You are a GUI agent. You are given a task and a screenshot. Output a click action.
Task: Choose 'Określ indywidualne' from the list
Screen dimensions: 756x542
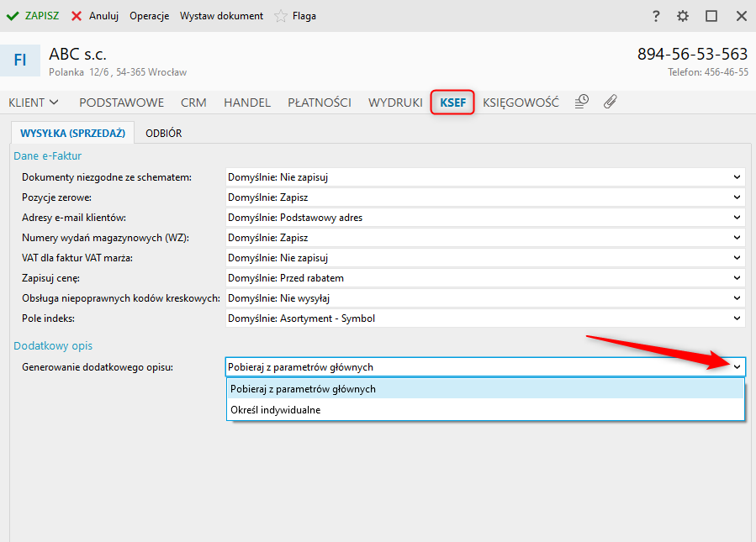(275, 410)
